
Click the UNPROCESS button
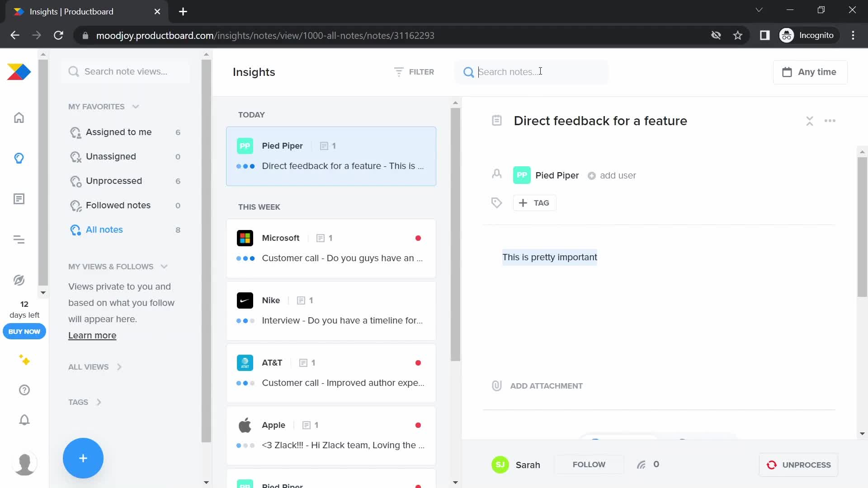pos(798,465)
